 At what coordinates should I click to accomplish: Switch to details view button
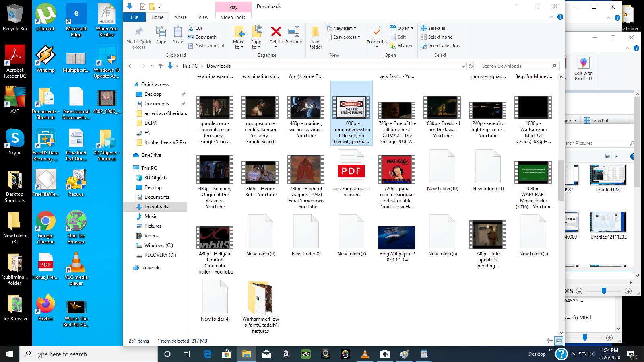coord(549,341)
